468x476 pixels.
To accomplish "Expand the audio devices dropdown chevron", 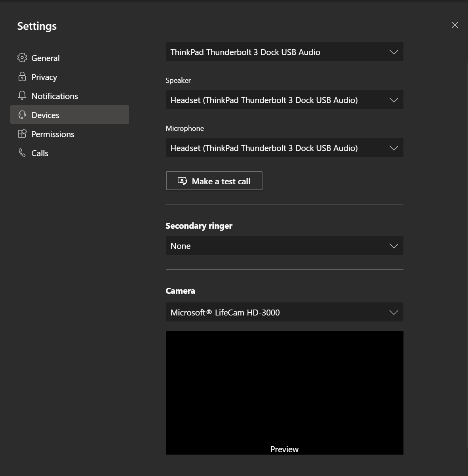I will pyautogui.click(x=394, y=52).
